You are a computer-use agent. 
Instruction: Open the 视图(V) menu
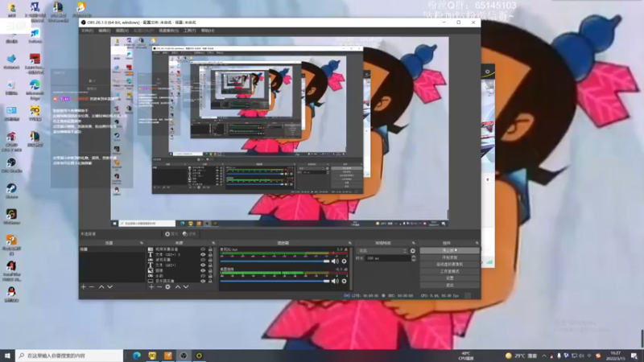[122, 31]
